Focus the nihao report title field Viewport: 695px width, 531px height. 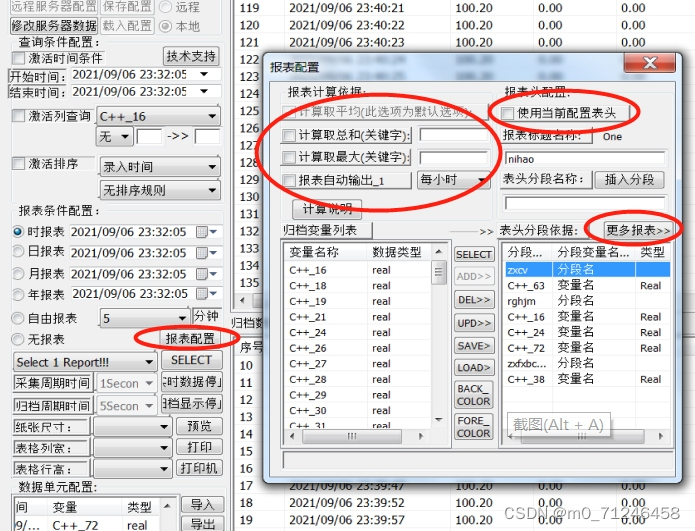pyautogui.click(x=585, y=159)
